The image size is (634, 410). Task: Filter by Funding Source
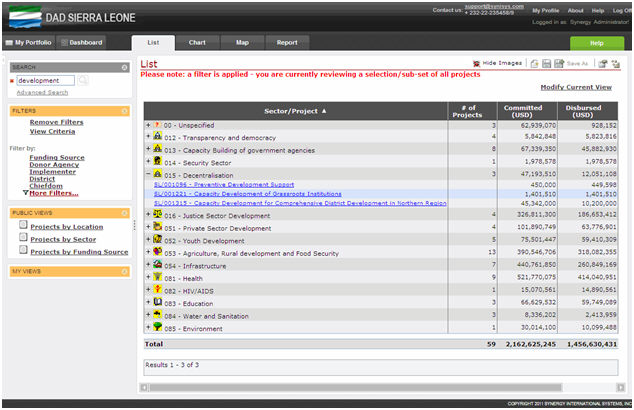[x=57, y=157]
